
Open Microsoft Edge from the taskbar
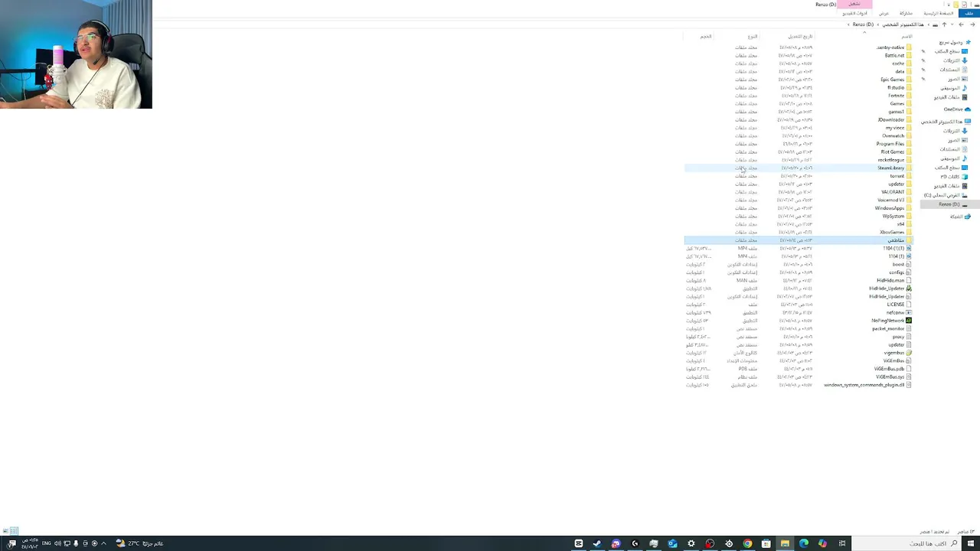[803, 543]
